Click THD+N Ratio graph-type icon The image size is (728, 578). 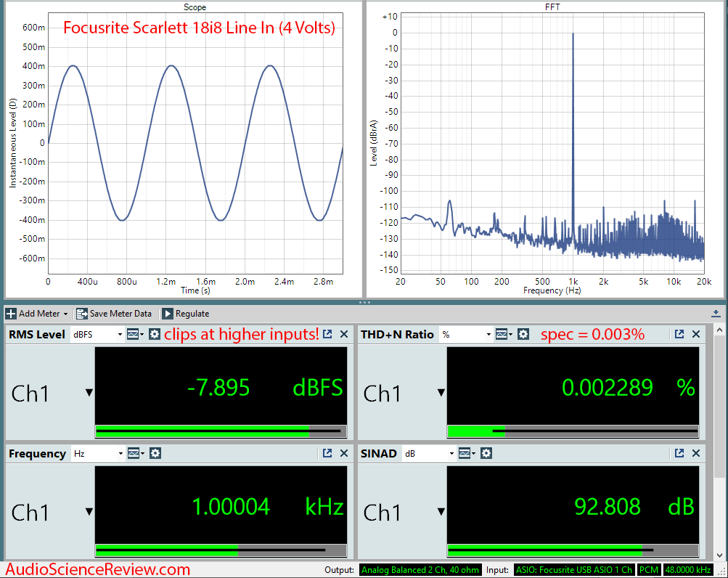[504, 334]
